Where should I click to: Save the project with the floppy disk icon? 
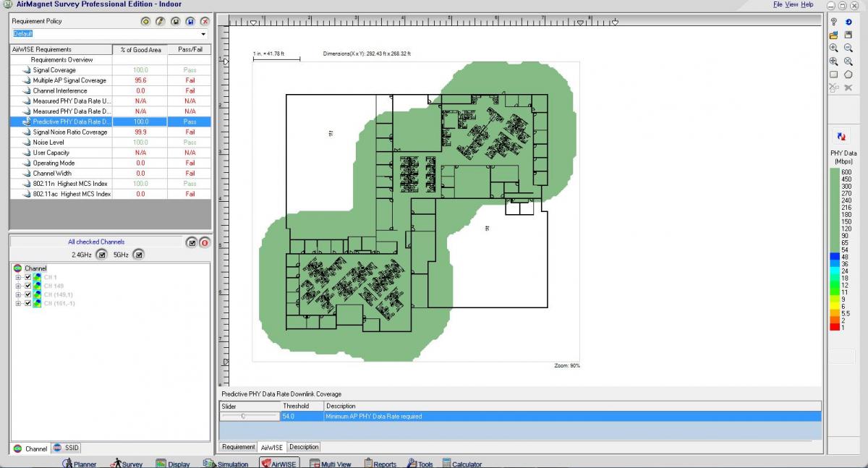coord(848,35)
